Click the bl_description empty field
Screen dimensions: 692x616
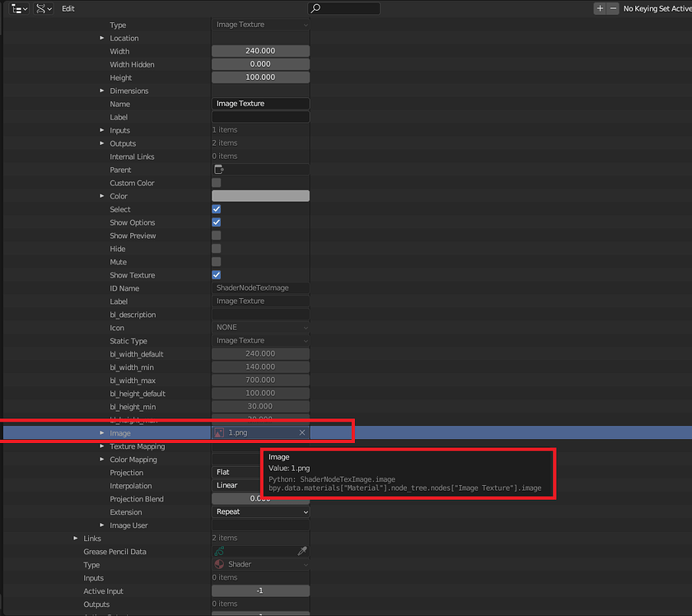pyautogui.click(x=260, y=315)
